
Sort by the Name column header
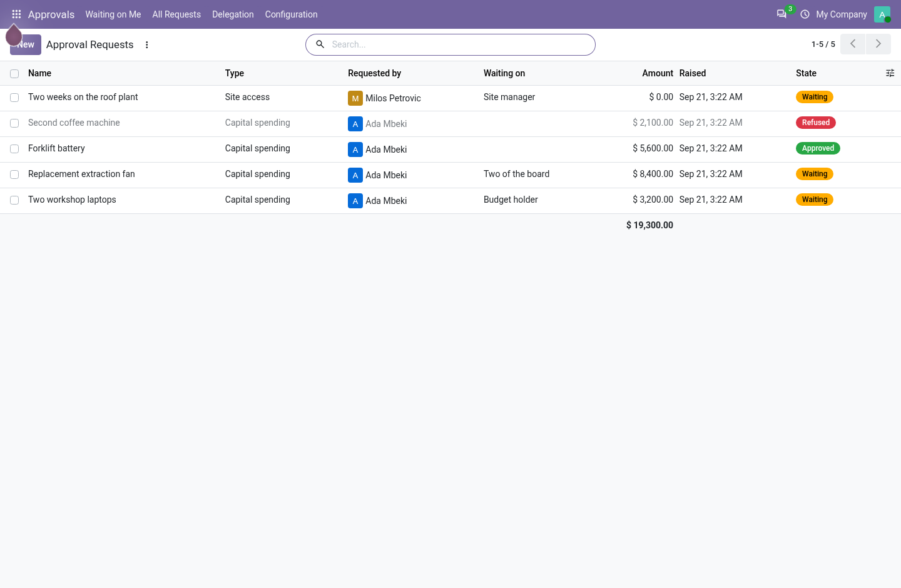click(x=39, y=73)
